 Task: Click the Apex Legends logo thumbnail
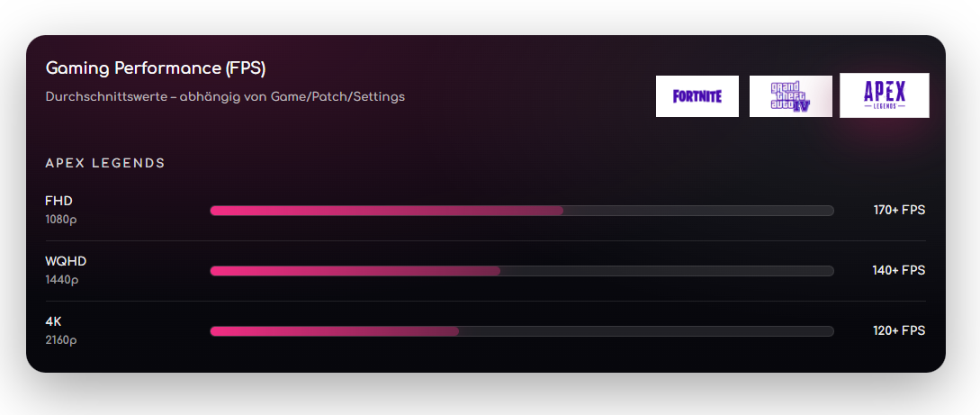click(884, 95)
